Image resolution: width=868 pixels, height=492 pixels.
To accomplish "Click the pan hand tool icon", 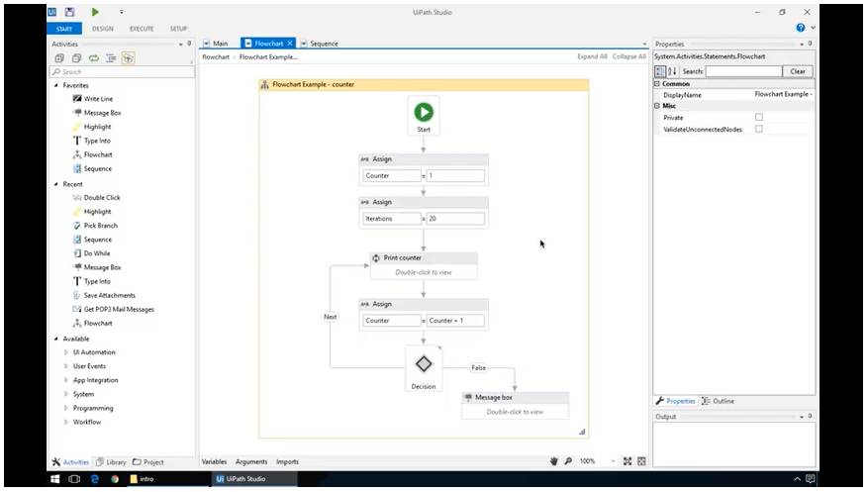I will pyautogui.click(x=553, y=461).
